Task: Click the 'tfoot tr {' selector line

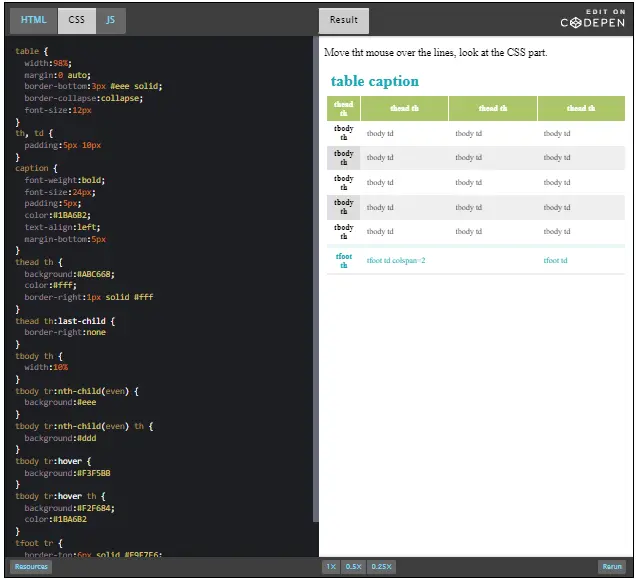Action: tap(39, 543)
